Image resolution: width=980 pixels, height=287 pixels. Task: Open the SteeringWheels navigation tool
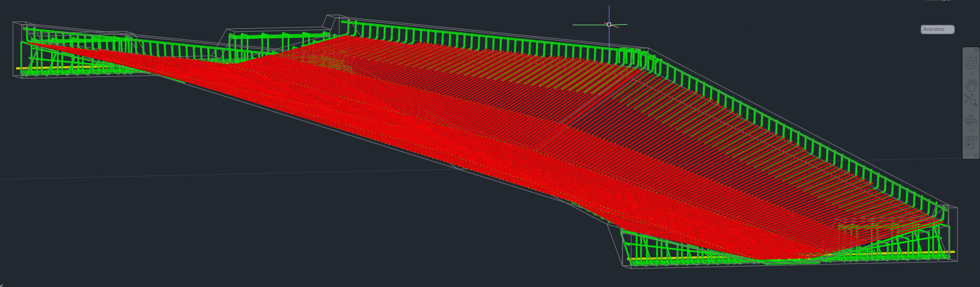coord(971,63)
